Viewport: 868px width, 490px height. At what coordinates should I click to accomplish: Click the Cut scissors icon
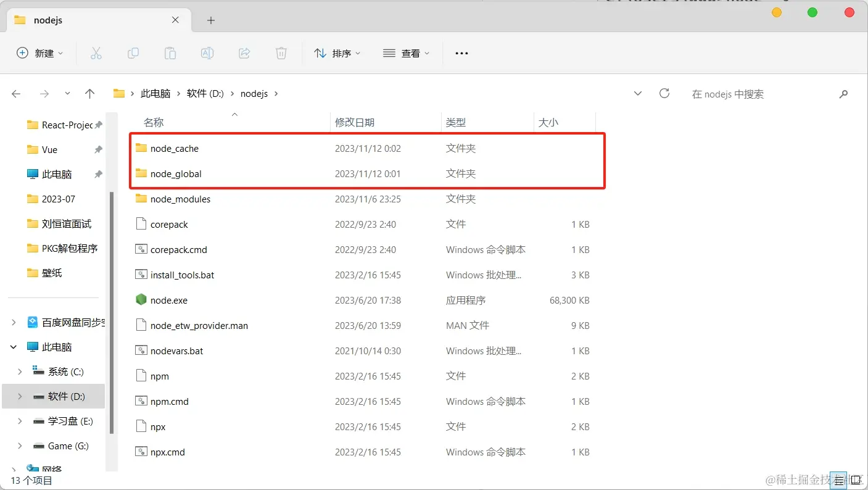pyautogui.click(x=96, y=53)
